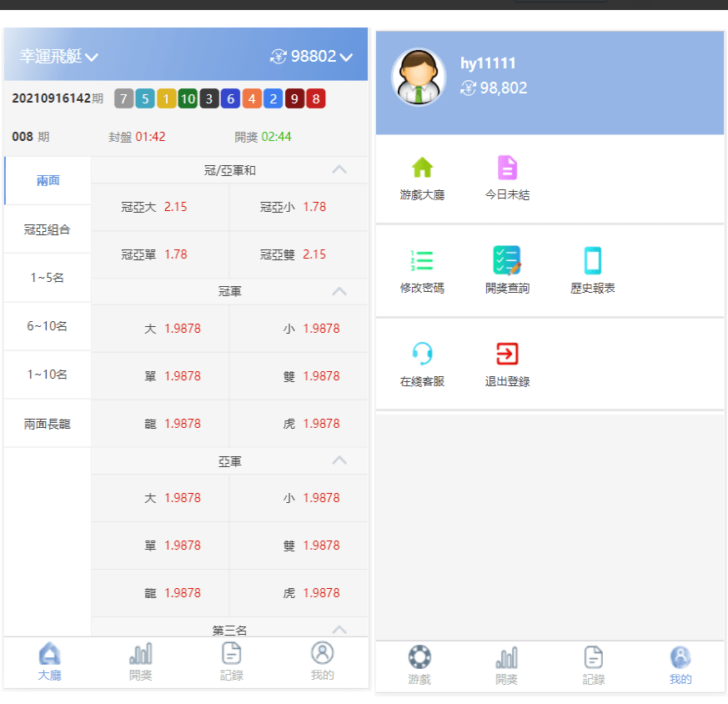The image size is (728, 704).
Task: Bet on 亞軍 虎 1.9878
Action: (x=299, y=593)
